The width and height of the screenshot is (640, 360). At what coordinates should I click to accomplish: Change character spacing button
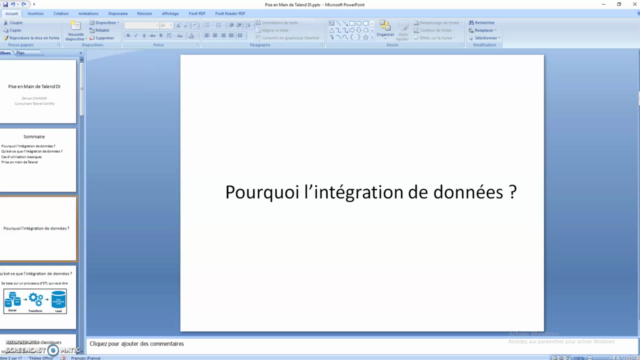tap(169, 36)
